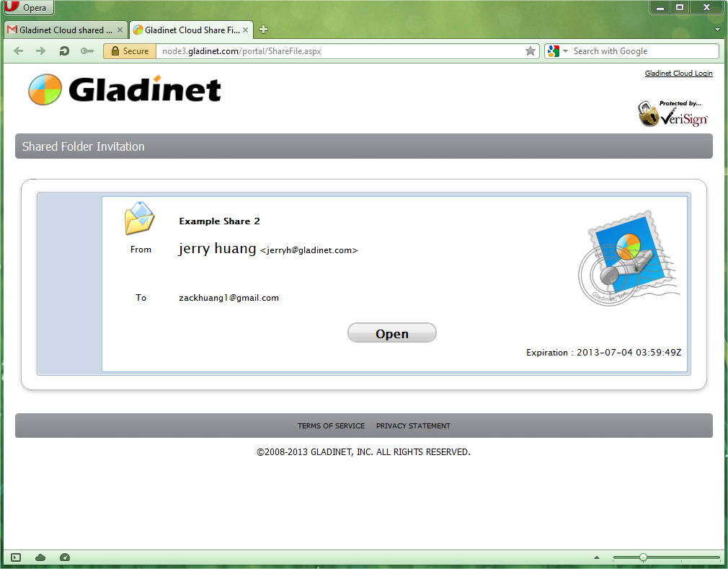The height and width of the screenshot is (569, 728).
Task: Open the Terms of Service link
Action: click(x=331, y=426)
